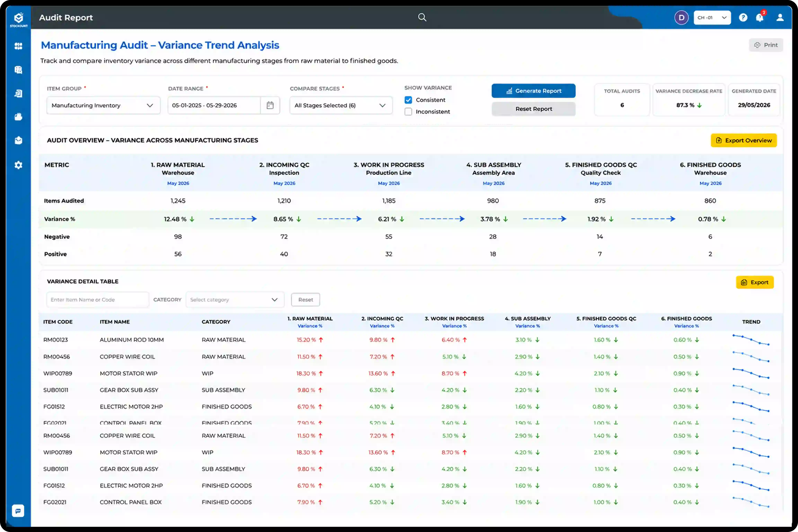Click the 3. WORK IN PROGRESS stage header
Screen dimensions: 798x532
point(388,169)
